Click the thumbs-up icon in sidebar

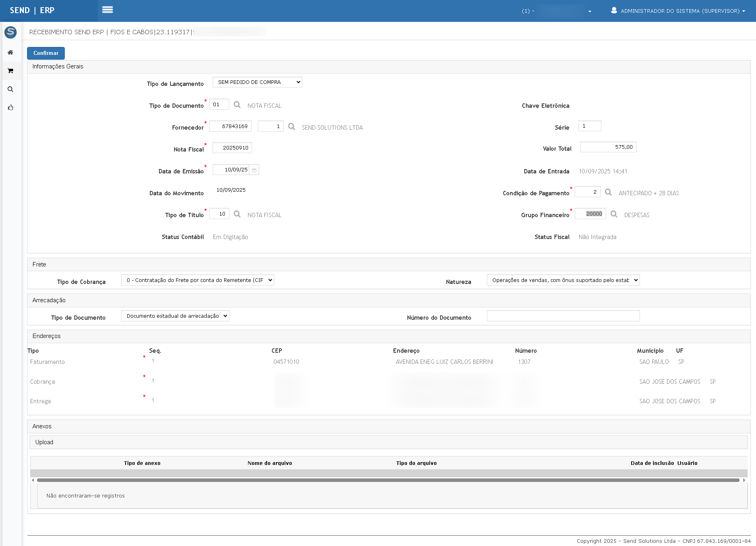(10, 108)
